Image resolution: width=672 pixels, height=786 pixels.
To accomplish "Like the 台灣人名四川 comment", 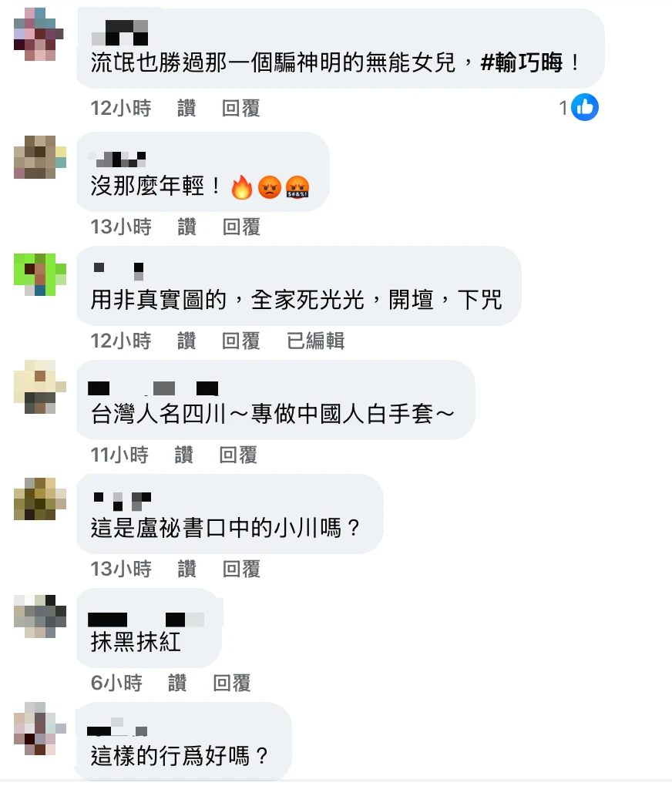I will (183, 455).
